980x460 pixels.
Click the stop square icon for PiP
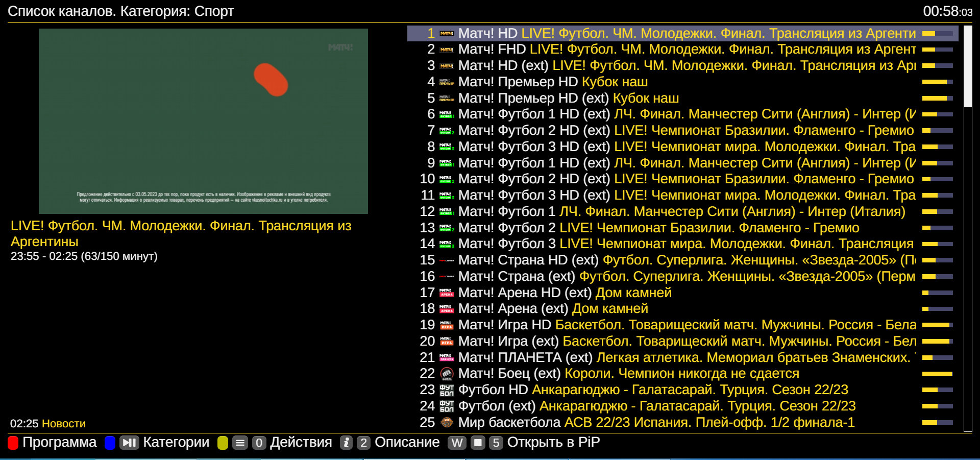point(478,443)
